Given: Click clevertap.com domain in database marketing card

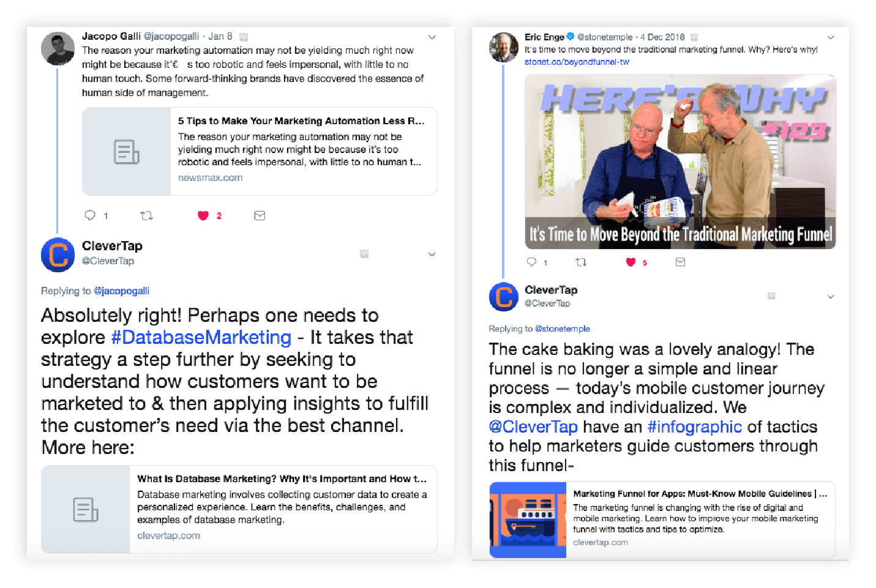Looking at the screenshot, I should click(168, 535).
